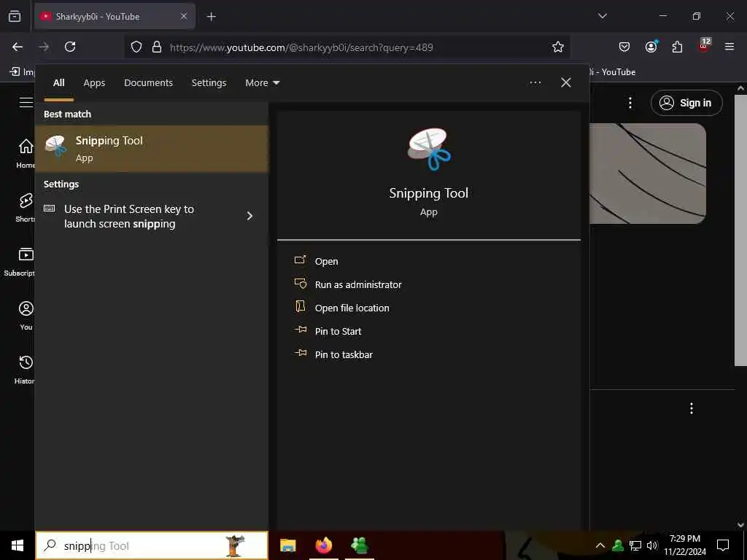This screenshot has width=747, height=560.
Task: Switch to Firefox on the taskbar
Action: (323, 545)
